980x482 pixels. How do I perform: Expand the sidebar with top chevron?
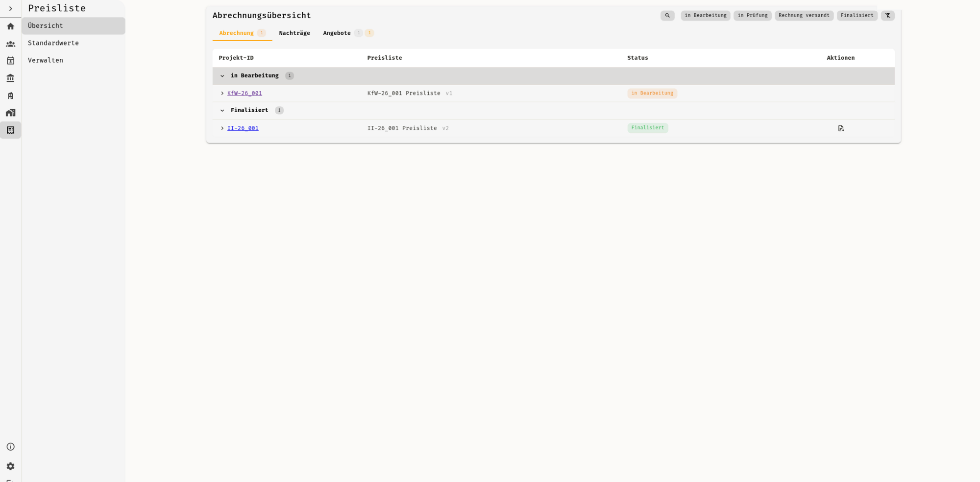(10, 9)
